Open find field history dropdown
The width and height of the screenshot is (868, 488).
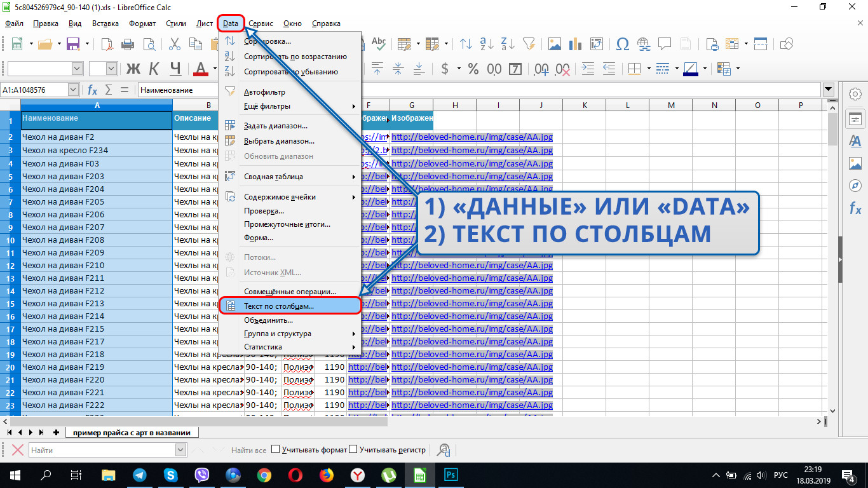pyautogui.click(x=180, y=450)
